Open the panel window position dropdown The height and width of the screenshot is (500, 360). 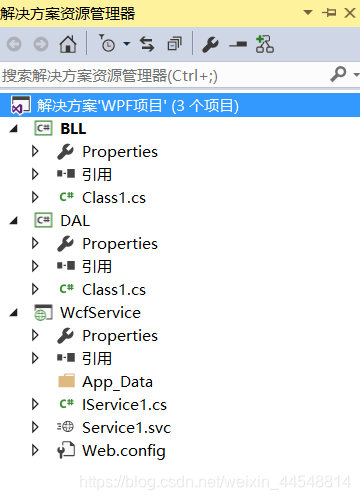coord(308,13)
